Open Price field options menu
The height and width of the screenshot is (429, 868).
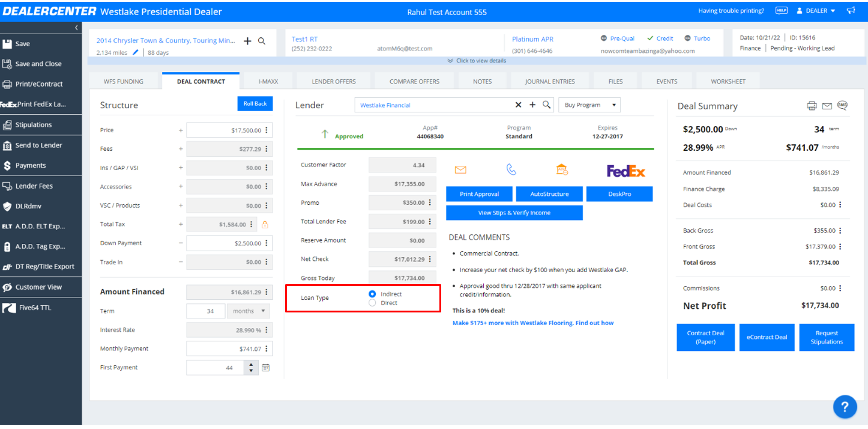(x=267, y=130)
